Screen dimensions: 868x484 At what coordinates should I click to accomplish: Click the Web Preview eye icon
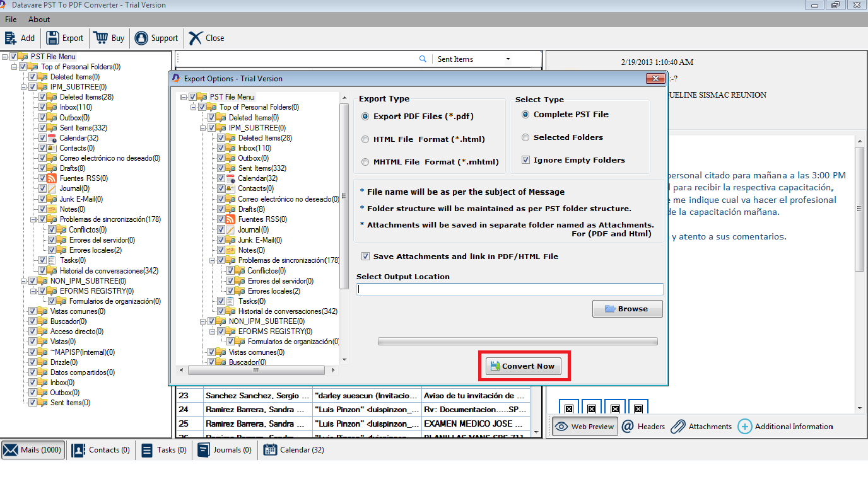561,427
